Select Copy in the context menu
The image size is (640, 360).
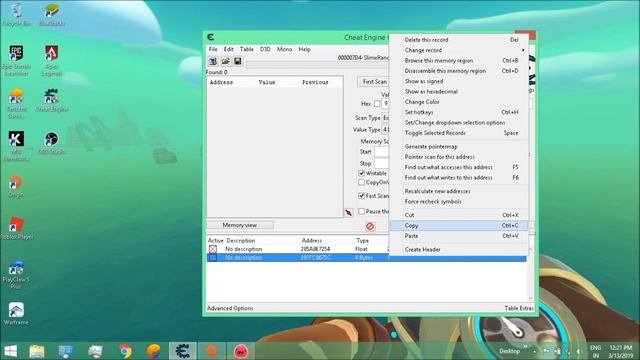(459, 225)
